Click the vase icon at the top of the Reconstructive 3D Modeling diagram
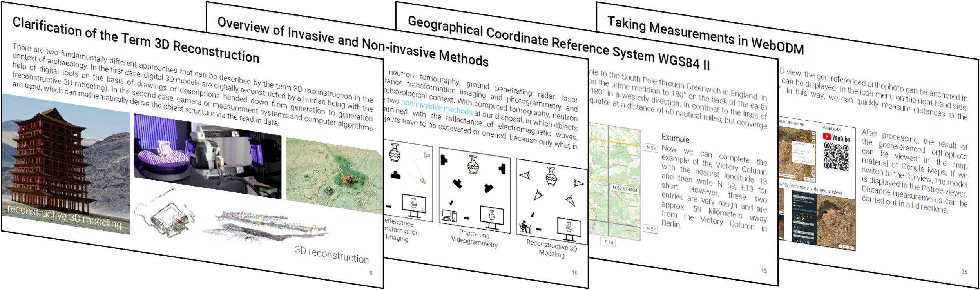This screenshot has height=290, width=980. coord(551,176)
